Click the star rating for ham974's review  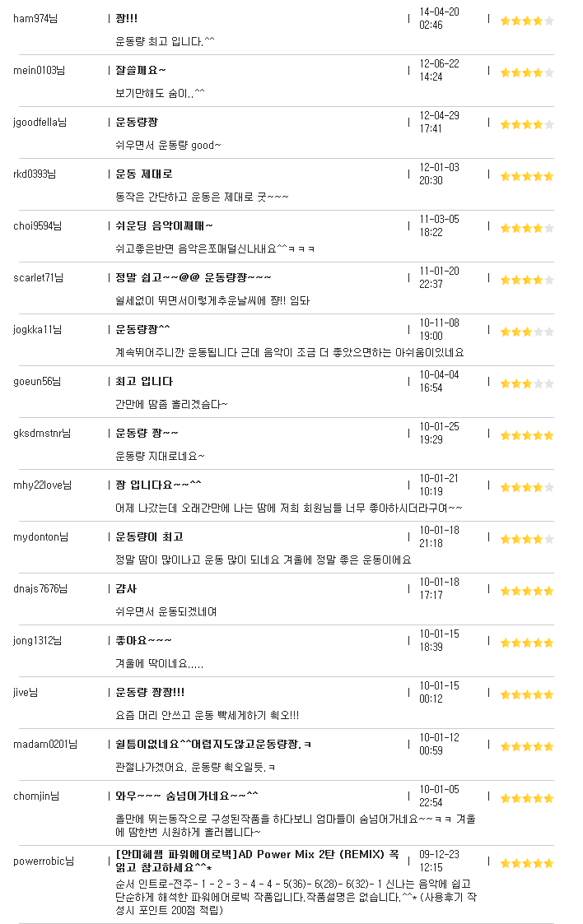click(x=527, y=21)
